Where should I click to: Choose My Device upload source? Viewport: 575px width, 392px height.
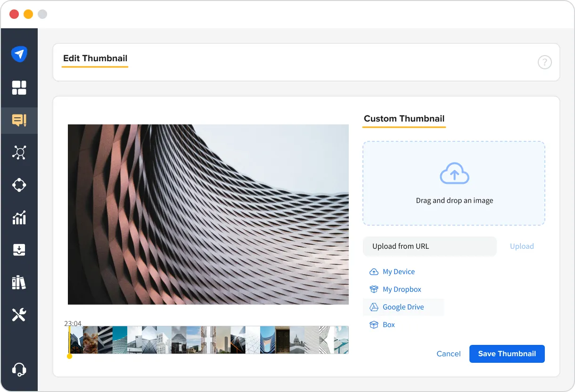tap(398, 272)
